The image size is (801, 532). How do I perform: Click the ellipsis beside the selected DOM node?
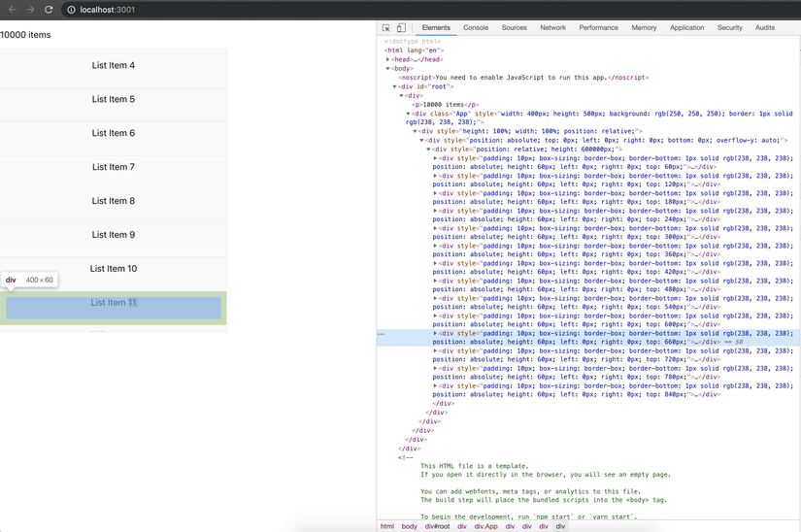pos(382,334)
